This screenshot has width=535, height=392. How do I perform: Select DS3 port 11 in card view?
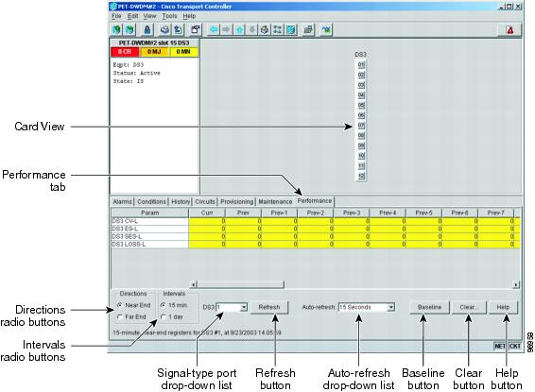click(x=361, y=166)
